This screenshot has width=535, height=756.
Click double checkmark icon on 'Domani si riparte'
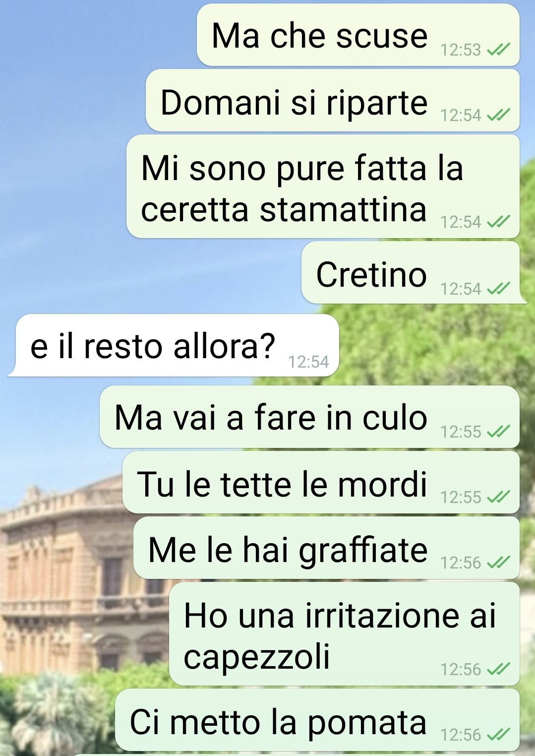click(498, 115)
